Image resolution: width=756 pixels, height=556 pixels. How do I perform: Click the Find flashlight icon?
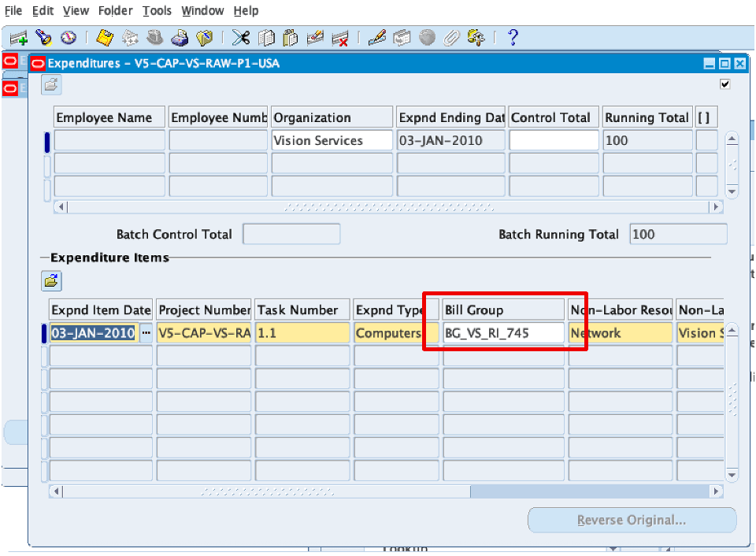point(44,38)
